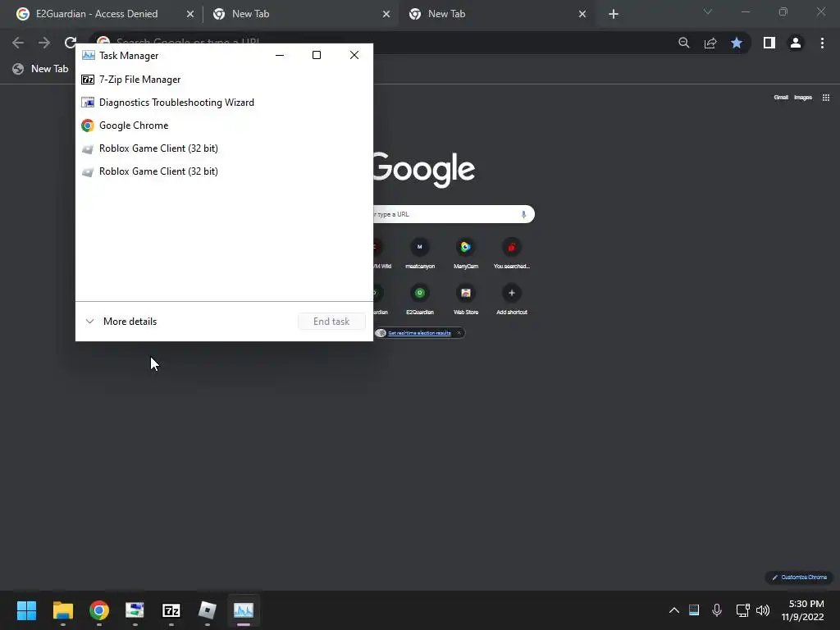Select Diagnostics Troubleshooting Wizard process
The height and width of the screenshot is (630, 840).
coord(224,103)
